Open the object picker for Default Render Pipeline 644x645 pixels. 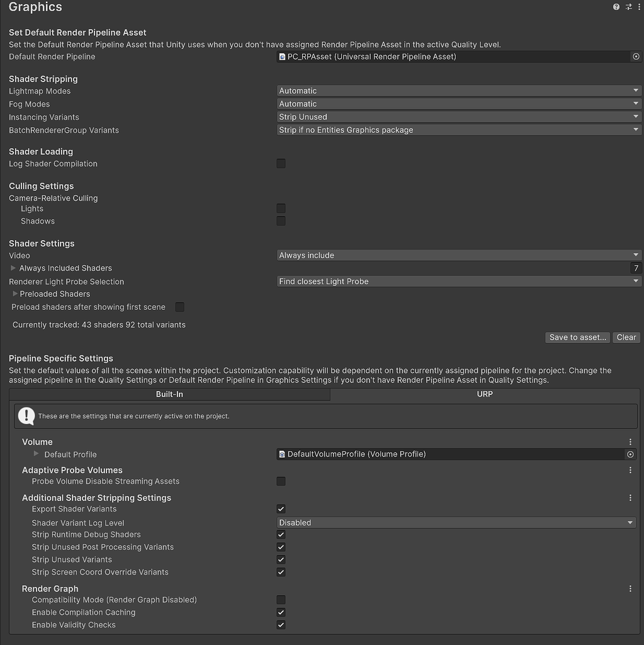(635, 56)
